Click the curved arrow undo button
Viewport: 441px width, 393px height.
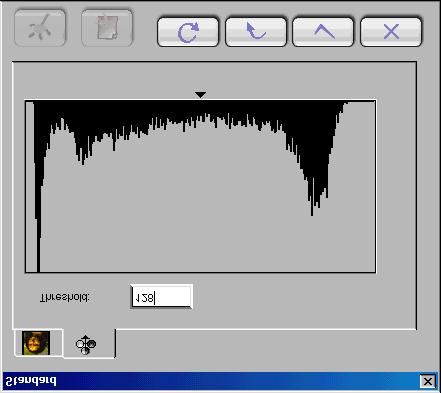(256, 32)
